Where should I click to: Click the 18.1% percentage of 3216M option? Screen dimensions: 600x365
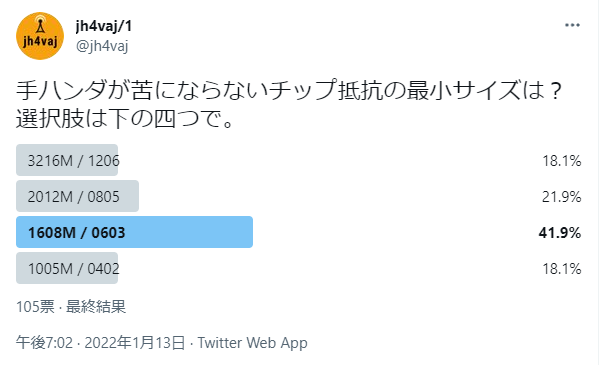coord(562,161)
